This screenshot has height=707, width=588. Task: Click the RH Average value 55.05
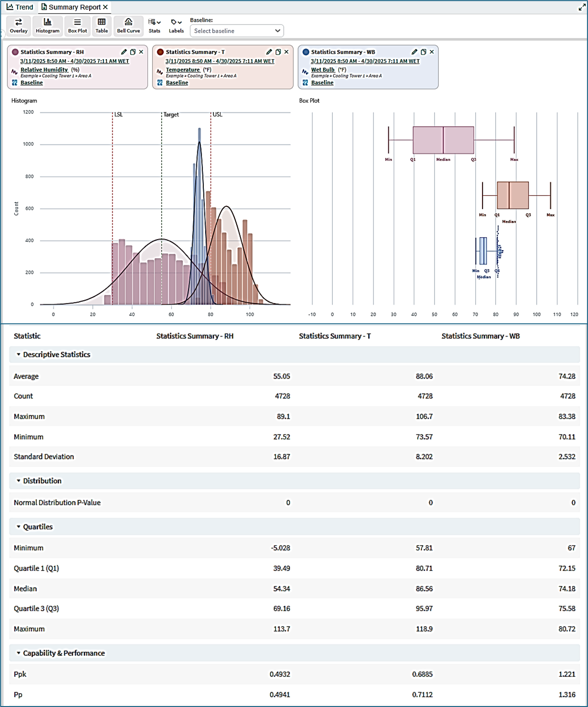[282, 376]
